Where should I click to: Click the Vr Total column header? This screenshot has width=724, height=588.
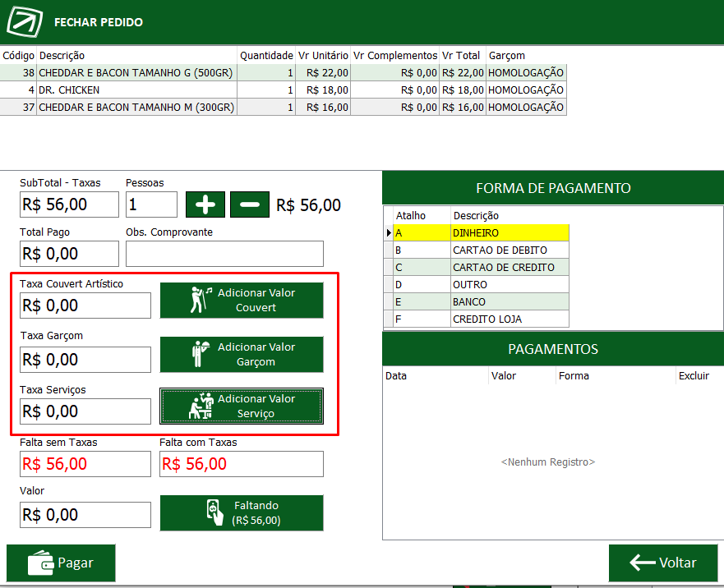click(x=462, y=55)
